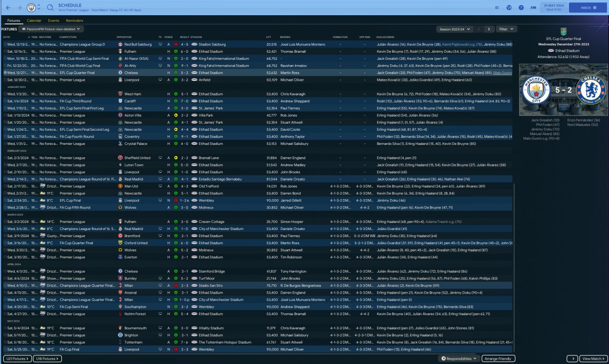
Task: Click the Red Bull Salzburg club badge
Action: (x=120, y=44)
